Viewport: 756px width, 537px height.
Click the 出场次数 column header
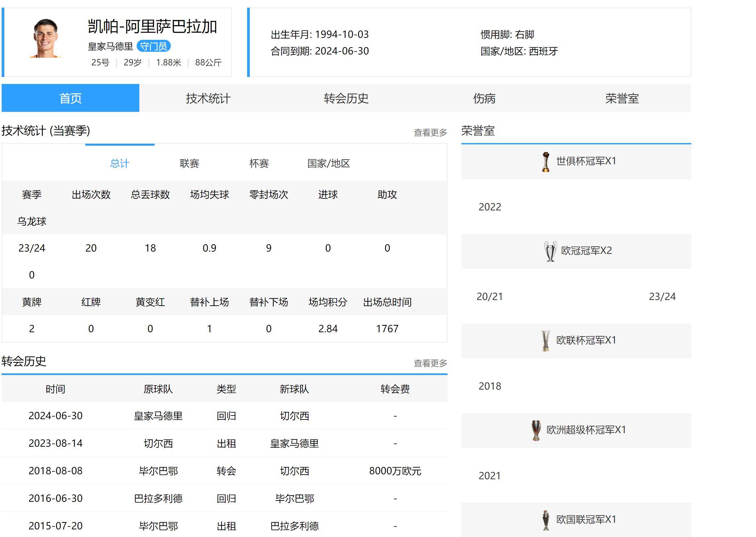coord(91,194)
